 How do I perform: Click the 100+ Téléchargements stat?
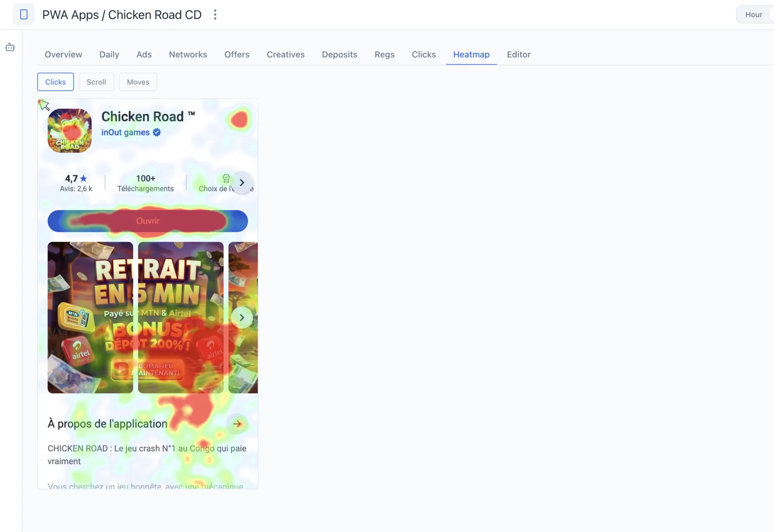pos(146,183)
